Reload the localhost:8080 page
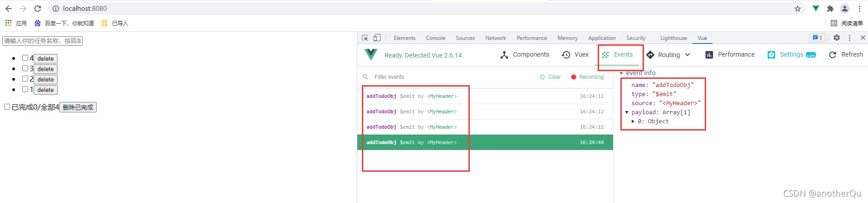Viewport: 868px width, 203px height. pyautogui.click(x=38, y=9)
